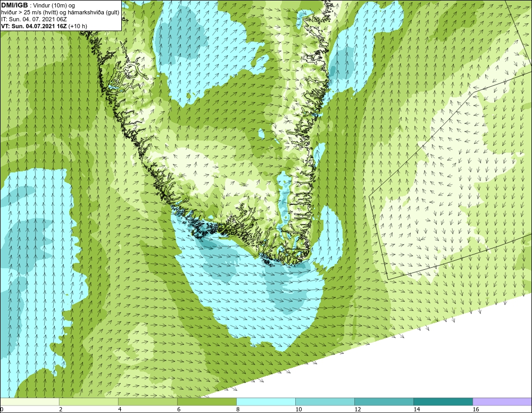Click the legend scale value '16'
The width and height of the screenshot is (532, 413).
476,410
